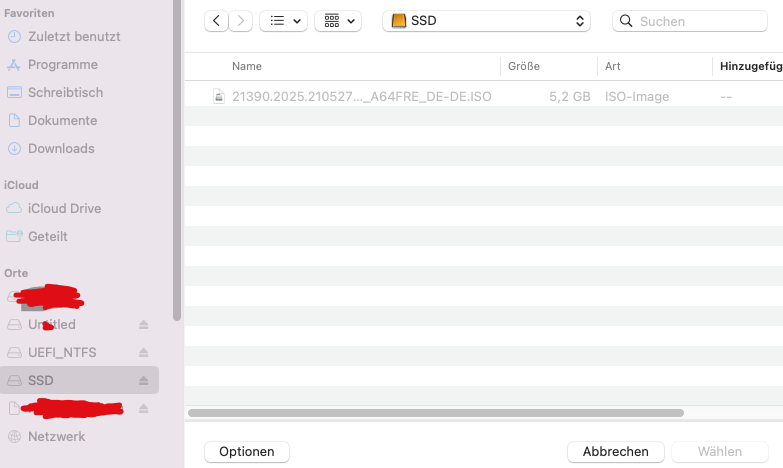The height and width of the screenshot is (468, 783).
Task: Eject the SSD volume
Action: pyautogui.click(x=143, y=381)
